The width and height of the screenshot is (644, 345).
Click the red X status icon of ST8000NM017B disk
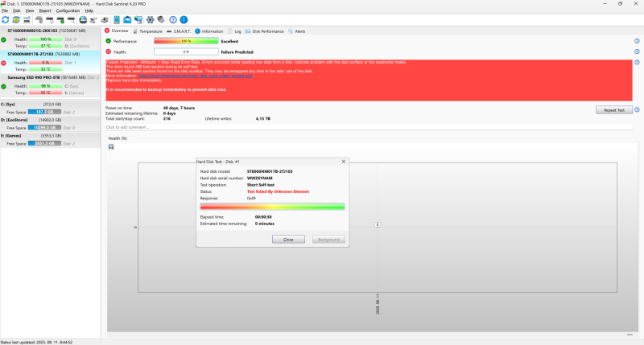[4, 64]
